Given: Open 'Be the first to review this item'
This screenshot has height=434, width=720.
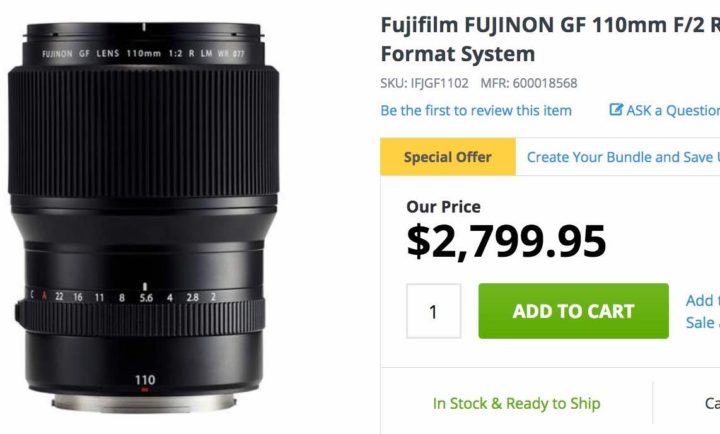Looking at the screenshot, I should click(476, 110).
